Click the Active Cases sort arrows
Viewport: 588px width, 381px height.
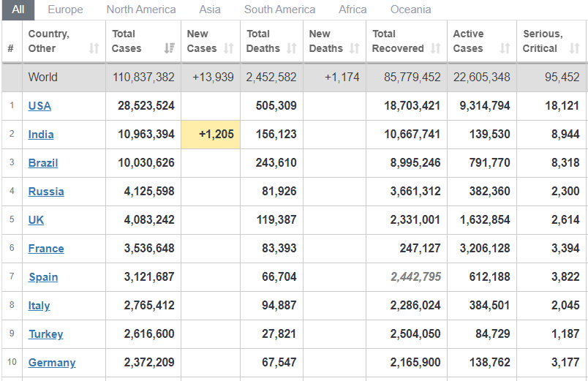[505, 49]
